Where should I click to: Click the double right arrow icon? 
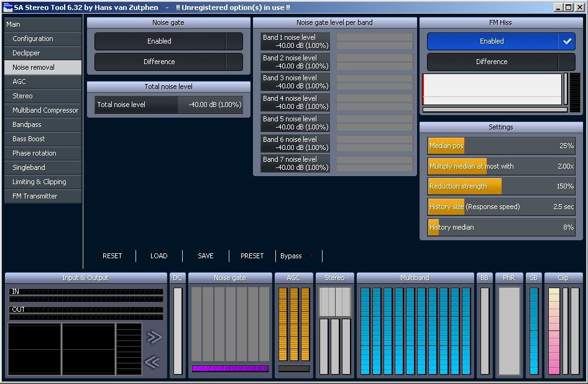coord(154,337)
